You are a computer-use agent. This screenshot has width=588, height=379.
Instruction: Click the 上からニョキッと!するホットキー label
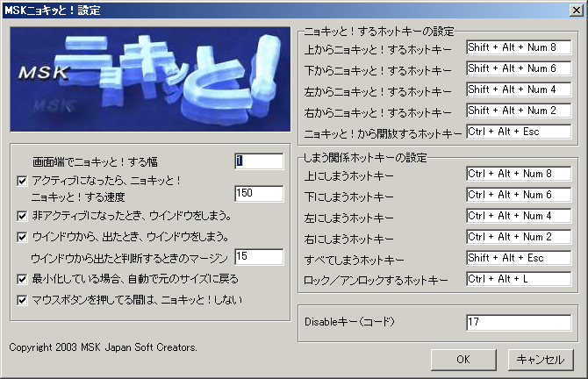pos(378,49)
